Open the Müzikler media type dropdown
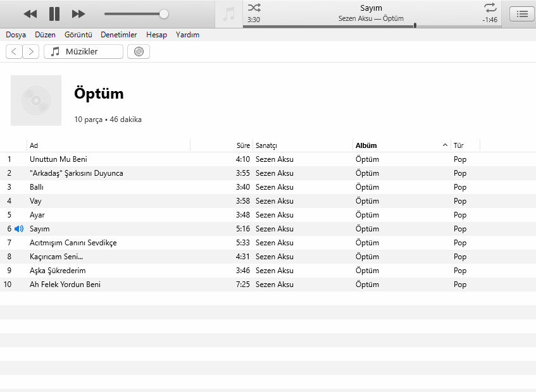This screenshot has height=392, width=536. (84, 52)
